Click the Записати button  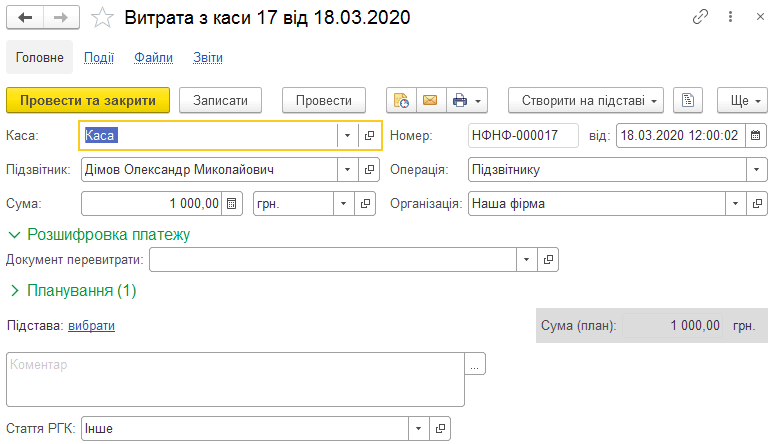pyautogui.click(x=220, y=100)
